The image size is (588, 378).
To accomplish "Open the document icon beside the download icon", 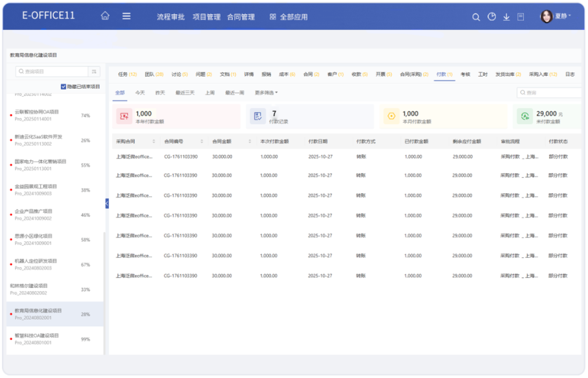I will (x=521, y=17).
